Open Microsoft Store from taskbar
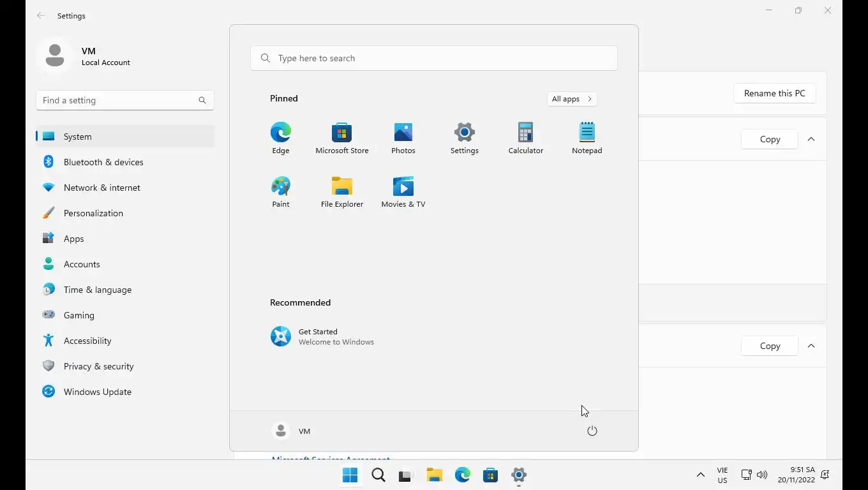868x490 pixels. tap(491, 475)
